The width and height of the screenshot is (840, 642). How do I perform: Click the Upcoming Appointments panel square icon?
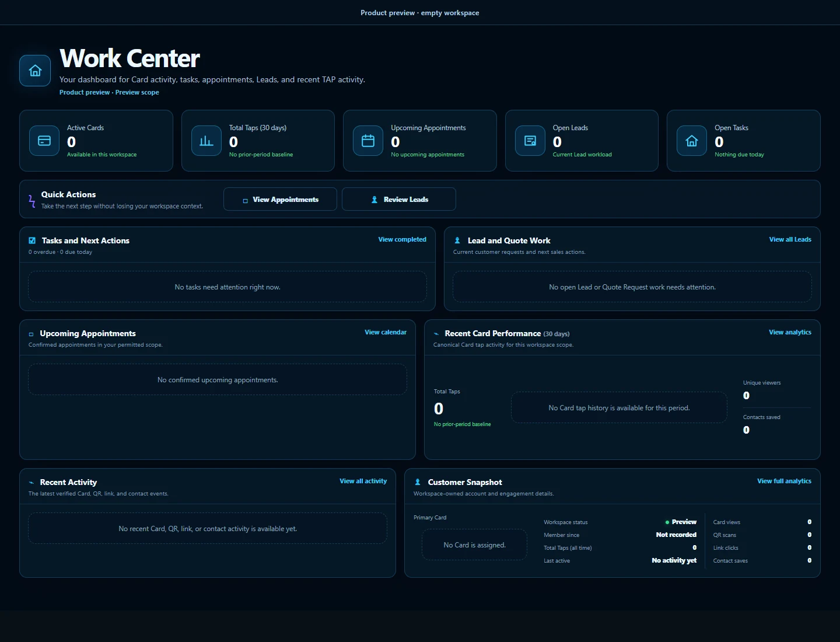click(31, 334)
